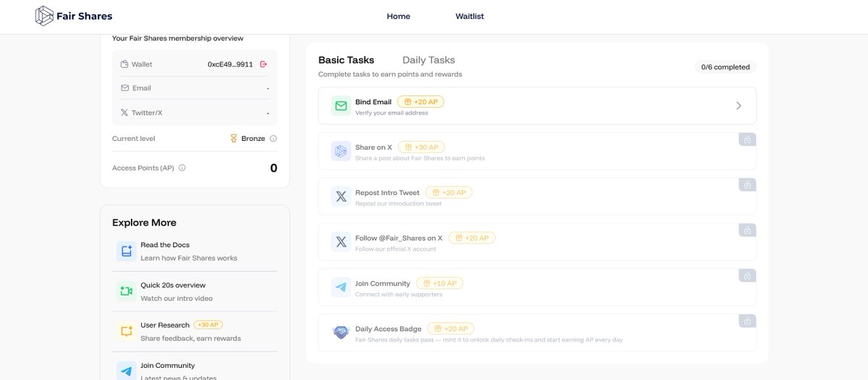Open the Home navigation link
Screen dimensions: 868x380
pos(399,17)
